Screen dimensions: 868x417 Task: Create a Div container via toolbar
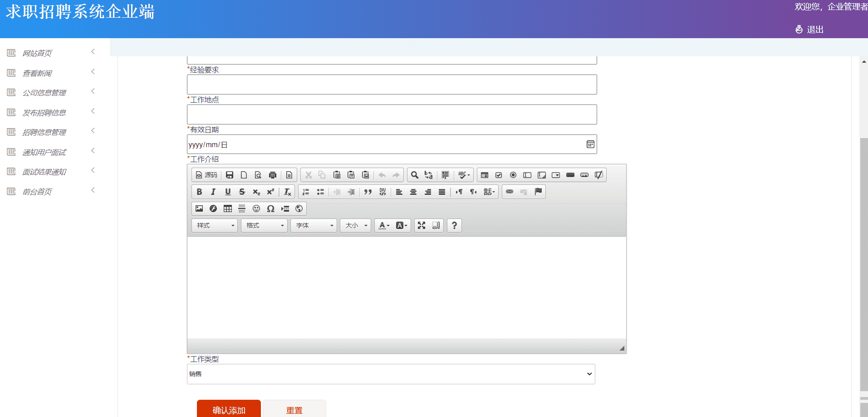point(383,192)
